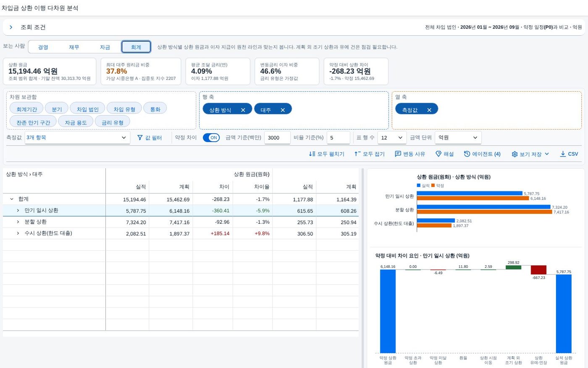Click the 약정 legend swatch
588x368 pixels.
click(x=433, y=185)
